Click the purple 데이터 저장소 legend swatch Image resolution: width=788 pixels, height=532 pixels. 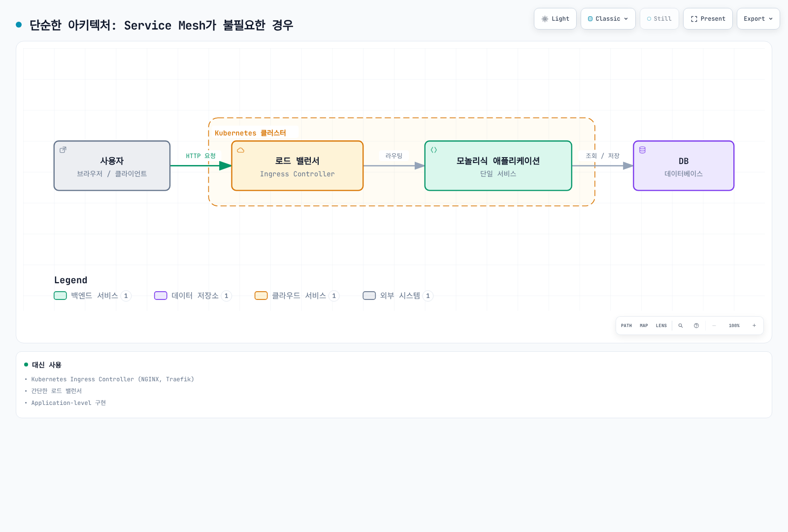pyautogui.click(x=161, y=296)
